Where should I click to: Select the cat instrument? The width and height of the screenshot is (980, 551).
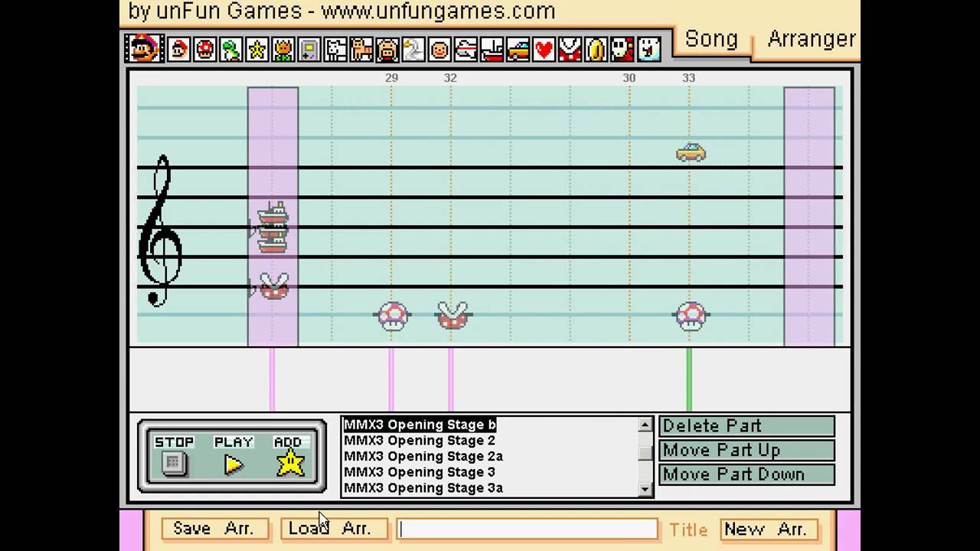[x=361, y=51]
